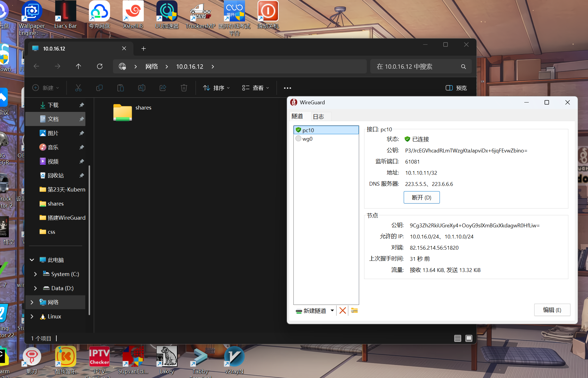Open the new tunnel dropdown arrow
Image resolution: width=588 pixels, height=378 pixels.
[x=332, y=310]
